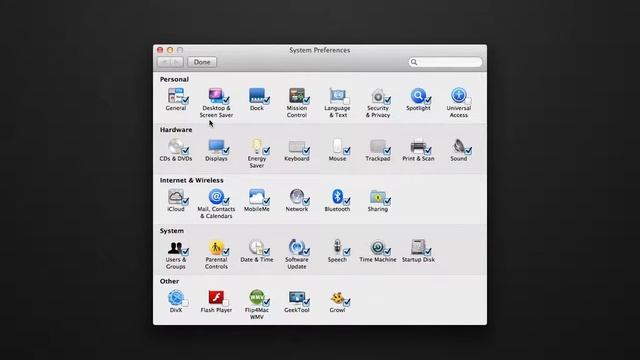
Task: Click the back navigation arrow
Action: coord(164,62)
